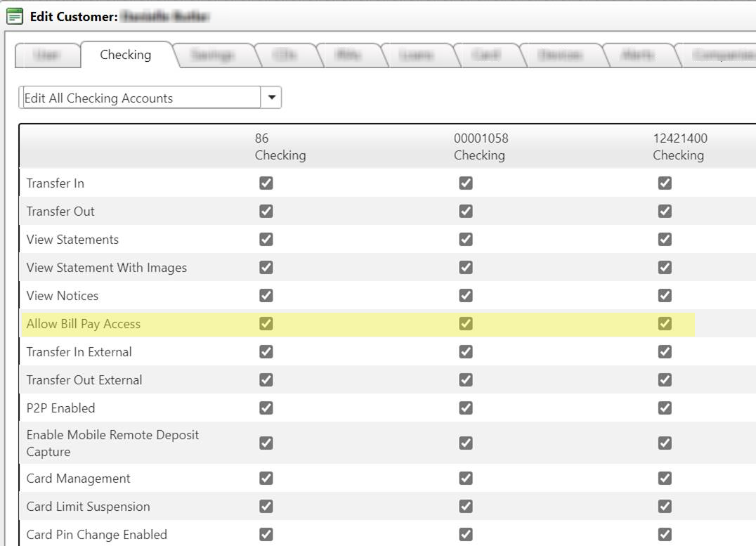Uncheck Transfer Out External for account 86
The height and width of the screenshot is (546, 756).
click(x=266, y=379)
